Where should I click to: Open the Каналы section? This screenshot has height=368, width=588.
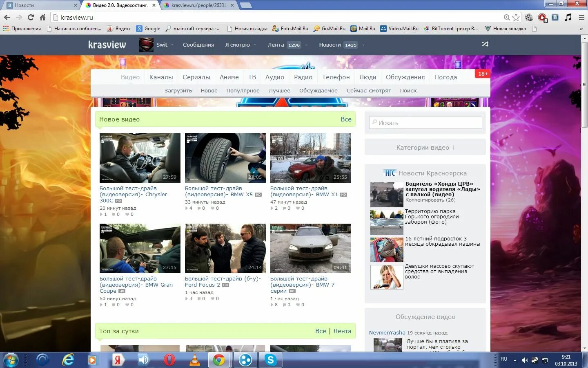(161, 77)
